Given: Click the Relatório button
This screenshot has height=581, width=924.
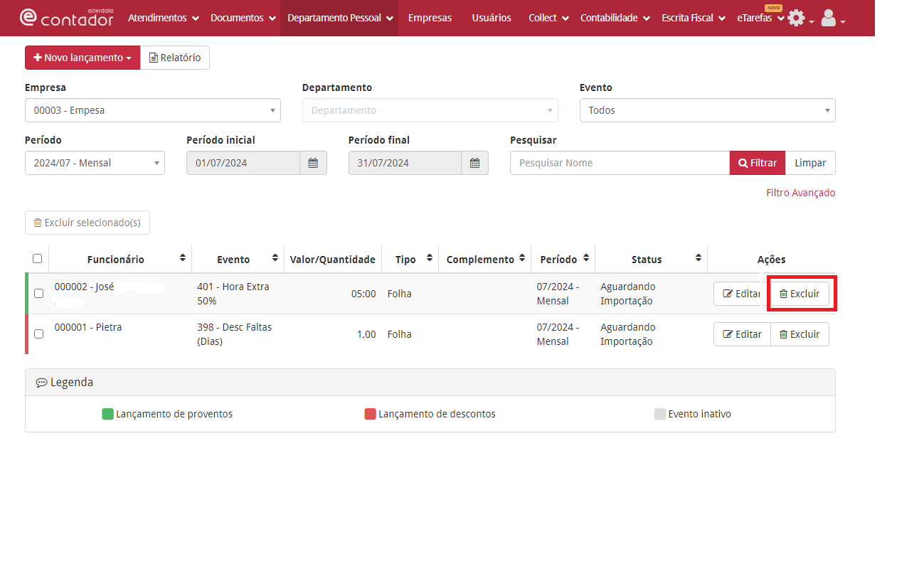Looking at the screenshot, I should (x=175, y=58).
